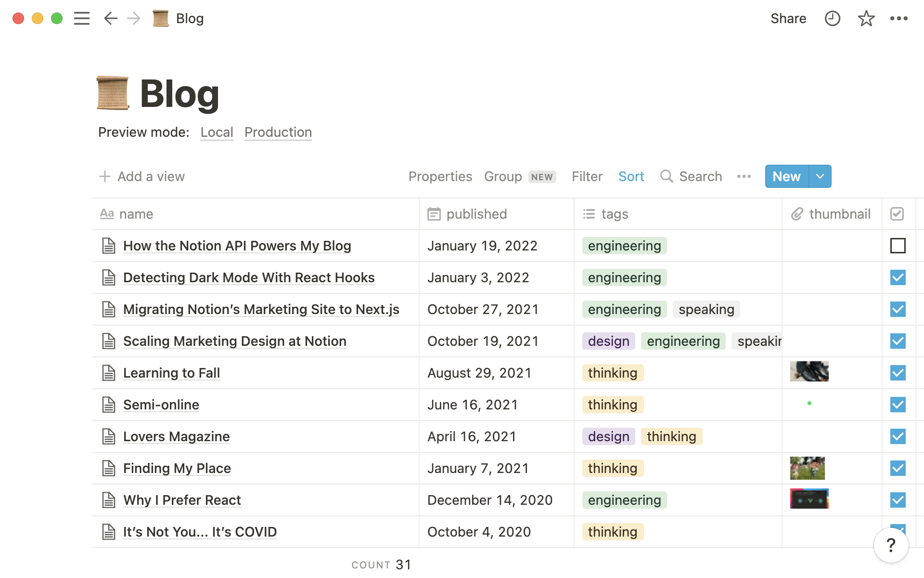
Task: Expand the New button dropdown arrow
Action: pyautogui.click(x=820, y=176)
